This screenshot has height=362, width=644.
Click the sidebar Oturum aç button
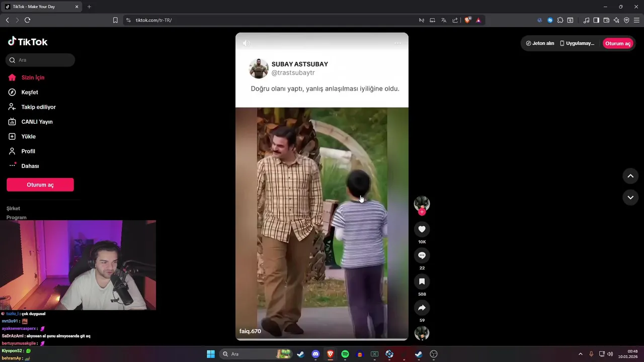click(x=40, y=185)
